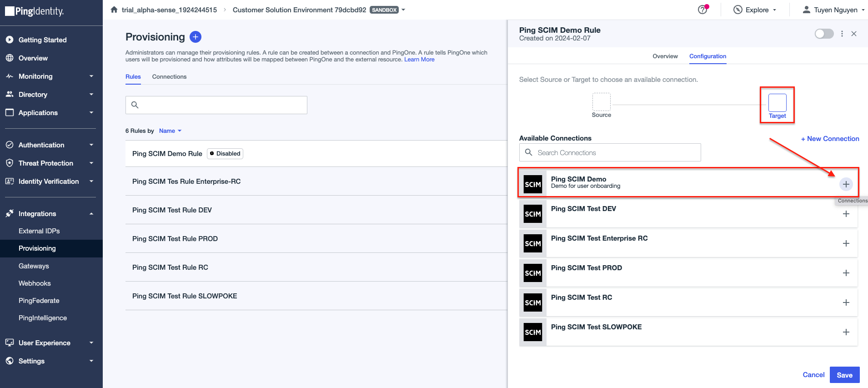Add Ping SCIM Test Enterprise RC plus
The width and height of the screenshot is (868, 388).
click(846, 243)
